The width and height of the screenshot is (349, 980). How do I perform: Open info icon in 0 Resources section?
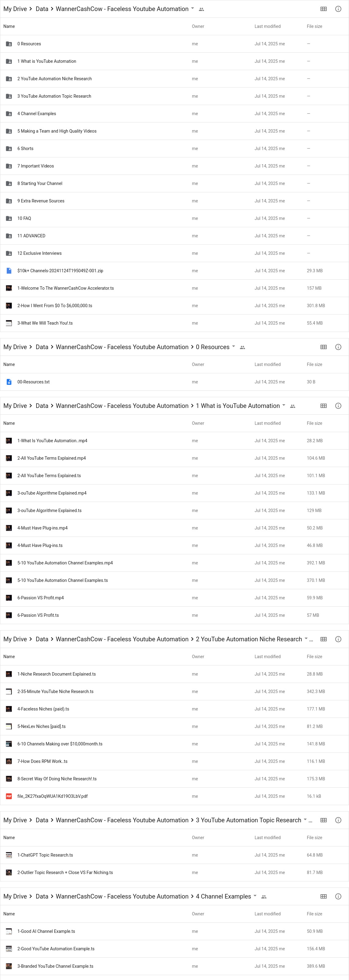point(338,347)
